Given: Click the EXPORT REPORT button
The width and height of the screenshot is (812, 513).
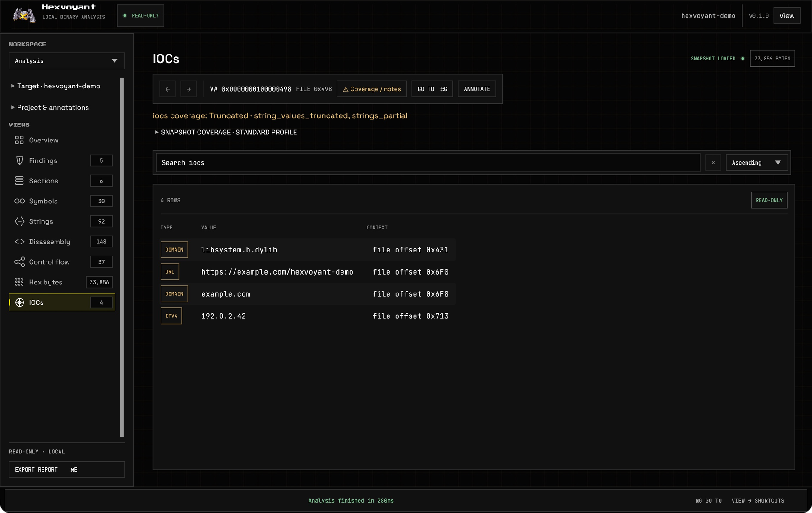Looking at the screenshot, I should click(67, 469).
